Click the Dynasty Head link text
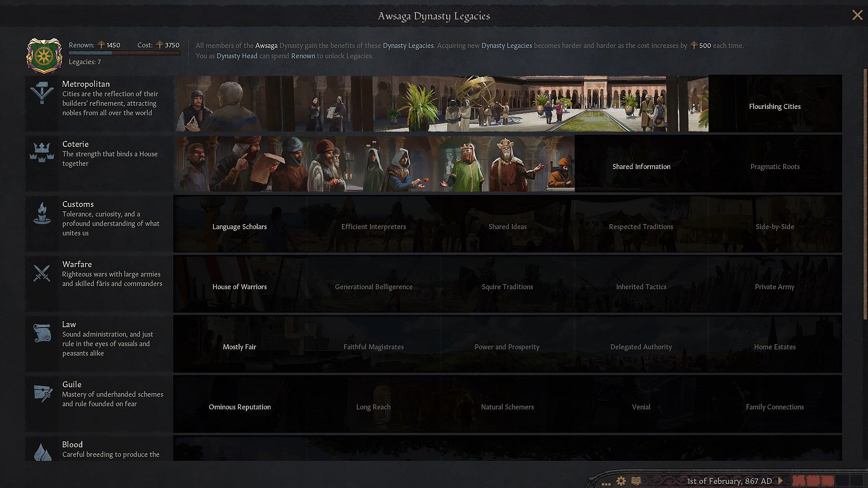This screenshot has width=868, height=488. coord(236,56)
